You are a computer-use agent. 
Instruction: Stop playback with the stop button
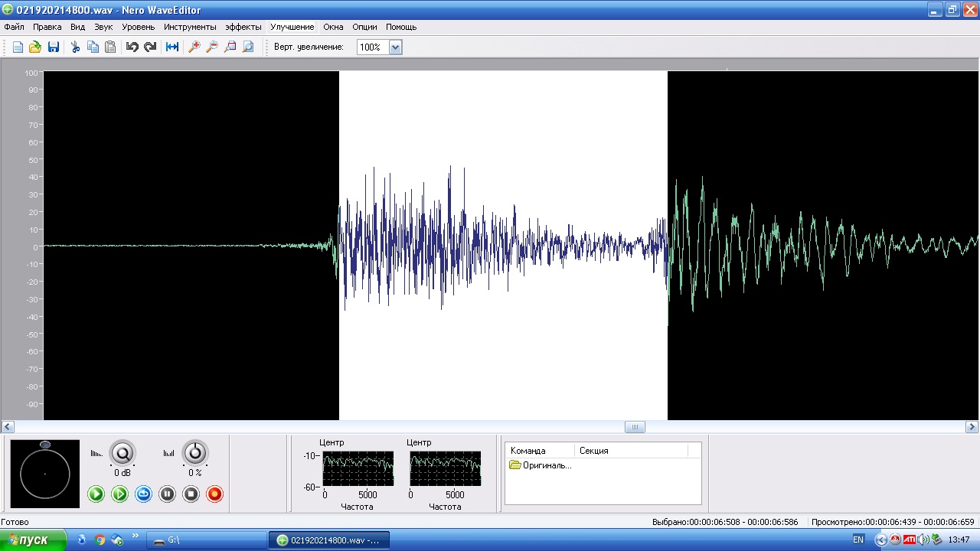click(x=191, y=494)
